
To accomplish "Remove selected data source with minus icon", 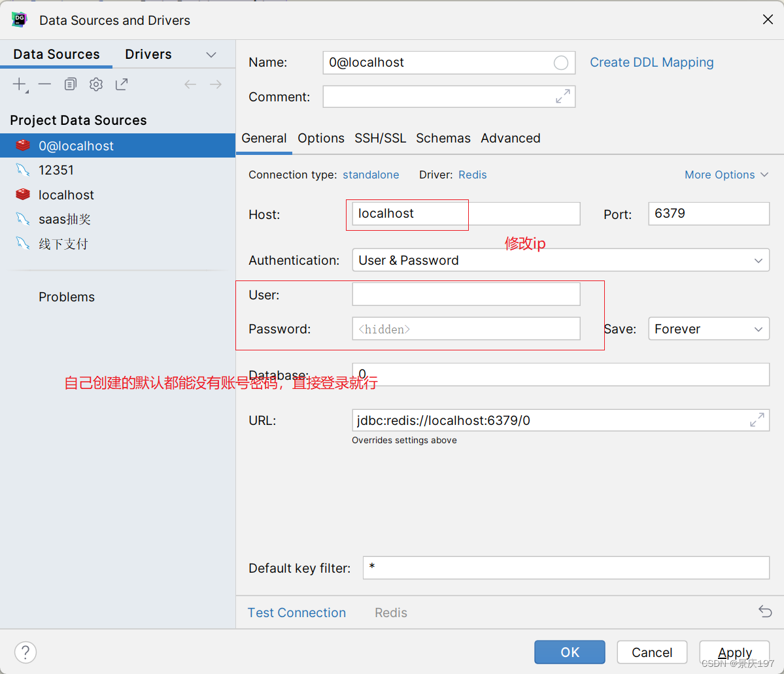I will point(44,84).
